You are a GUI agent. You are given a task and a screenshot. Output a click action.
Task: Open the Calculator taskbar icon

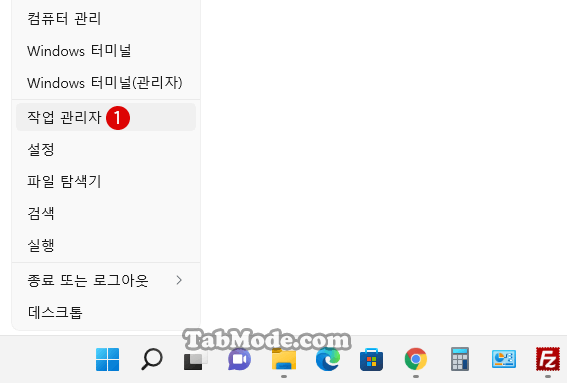[460, 359]
